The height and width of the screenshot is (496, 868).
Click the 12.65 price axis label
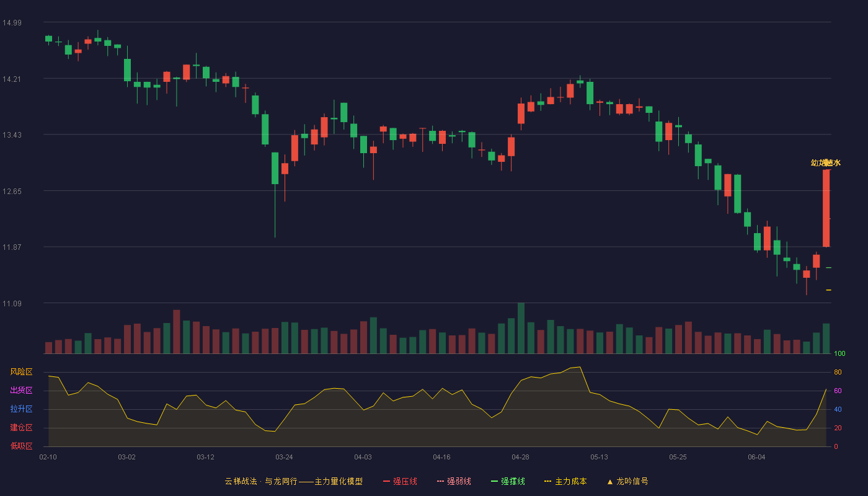pos(12,191)
